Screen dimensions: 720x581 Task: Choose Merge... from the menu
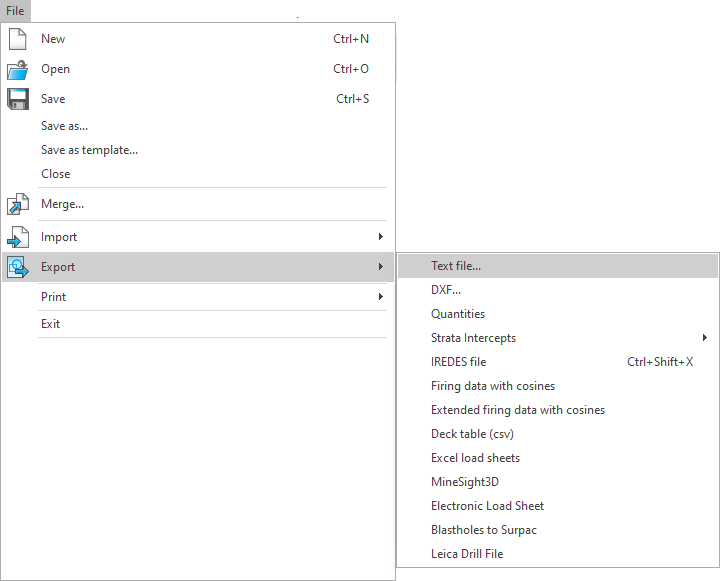coord(198,204)
